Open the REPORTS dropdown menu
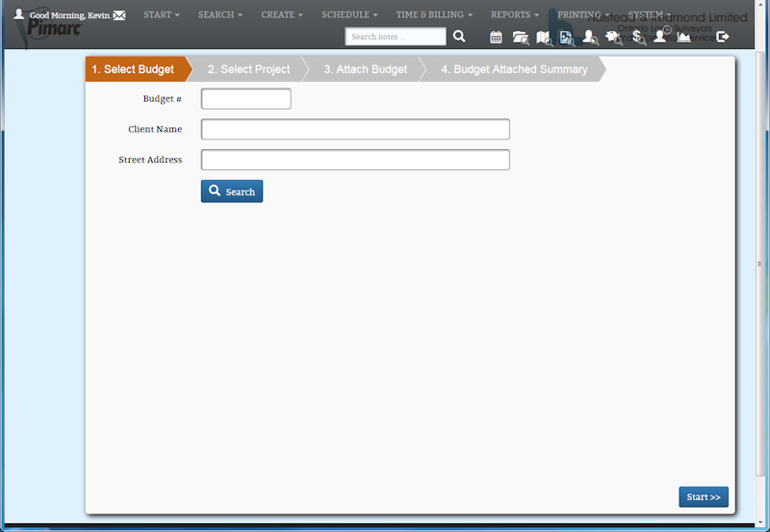Image resolution: width=770 pixels, height=532 pixels. point(515,14)
